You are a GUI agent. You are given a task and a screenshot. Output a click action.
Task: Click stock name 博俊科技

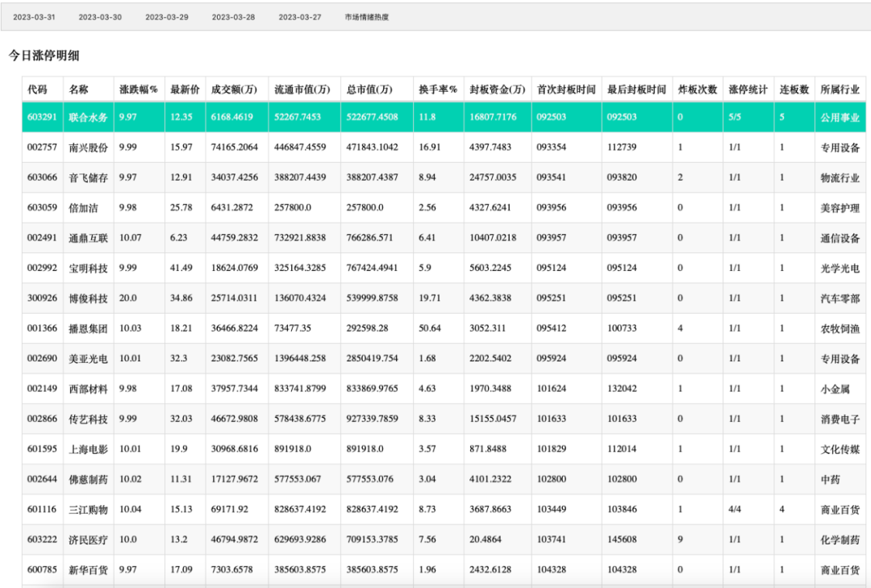(x=89, y=298)
